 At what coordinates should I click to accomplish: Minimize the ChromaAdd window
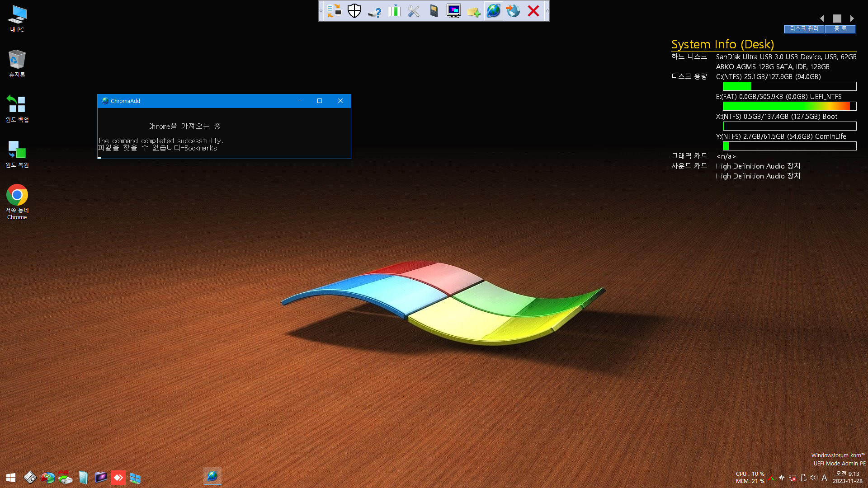[x=299, y=101]
